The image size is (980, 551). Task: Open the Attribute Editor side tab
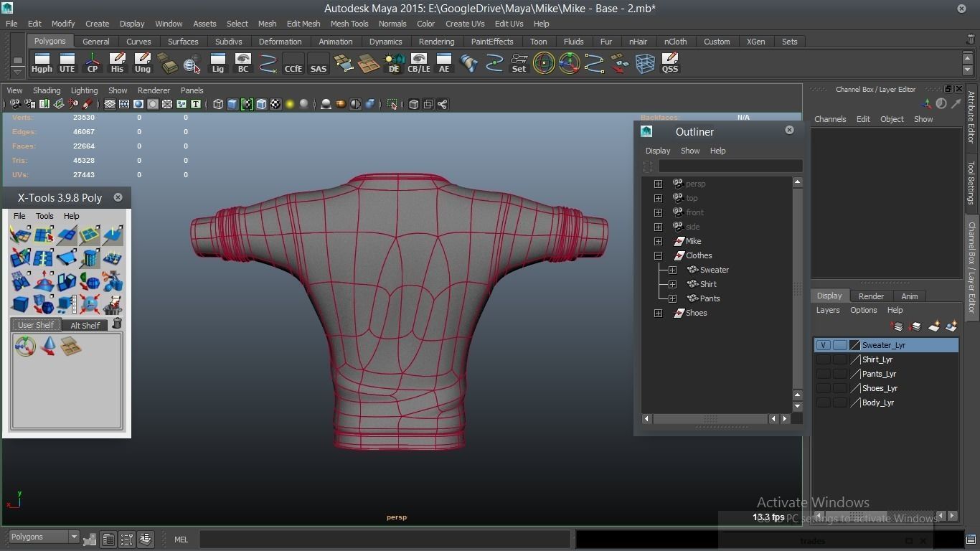[971, 117]
